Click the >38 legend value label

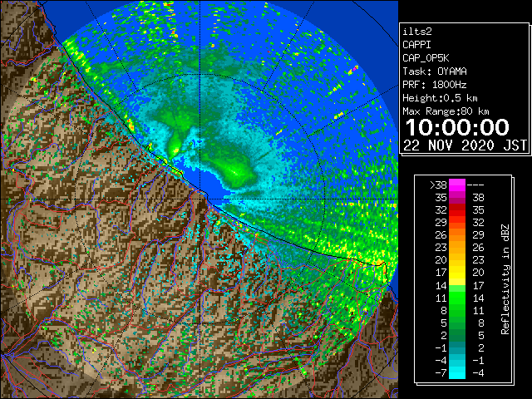coord(438,185)
